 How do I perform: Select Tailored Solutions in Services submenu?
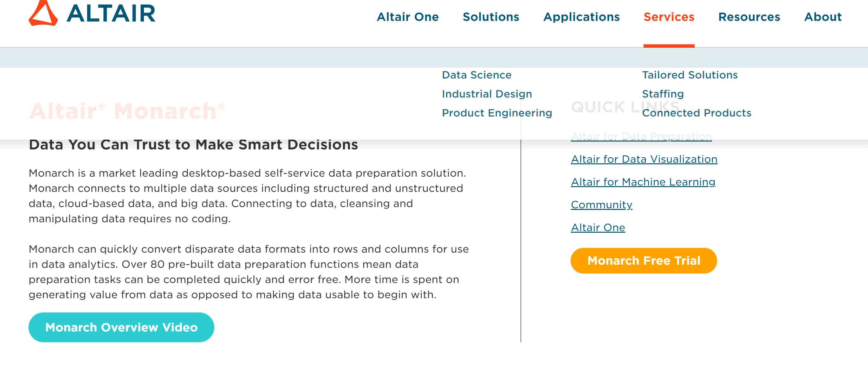click(x=690, y=75)
